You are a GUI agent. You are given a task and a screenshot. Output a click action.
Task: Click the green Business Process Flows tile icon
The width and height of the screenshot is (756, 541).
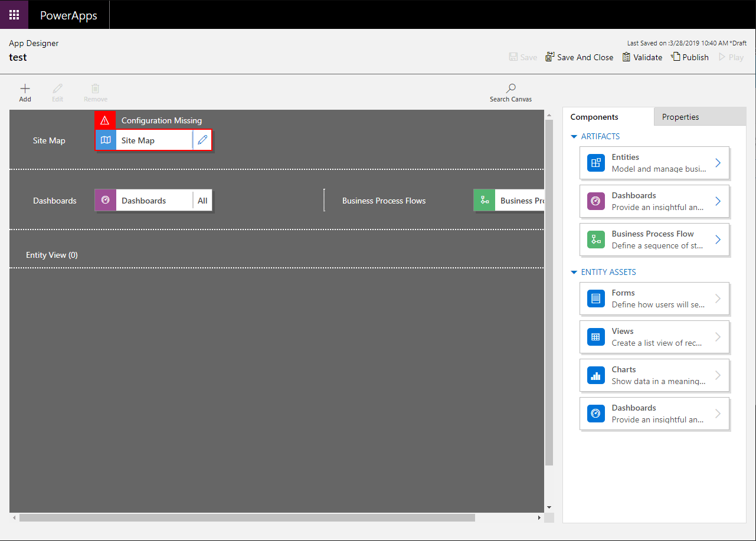pos(485,201)
